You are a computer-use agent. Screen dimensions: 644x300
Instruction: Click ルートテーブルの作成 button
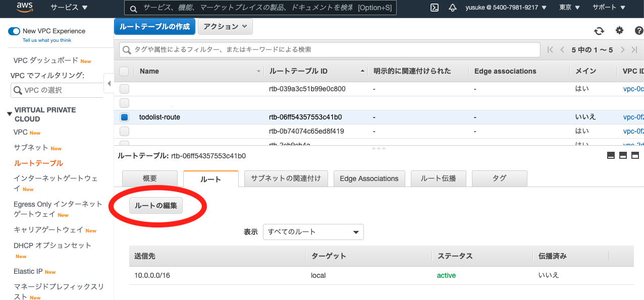point(155,27)
